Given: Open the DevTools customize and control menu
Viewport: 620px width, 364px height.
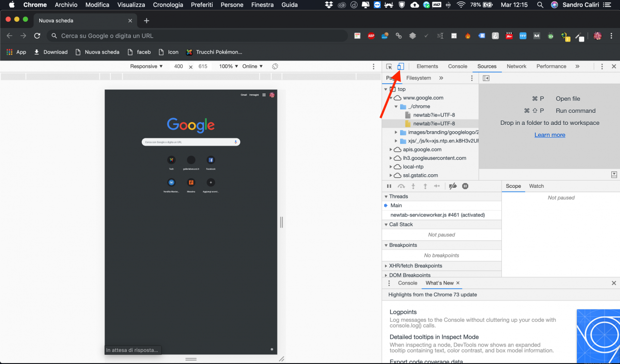Looking at the screenshot, I should 602,66.
